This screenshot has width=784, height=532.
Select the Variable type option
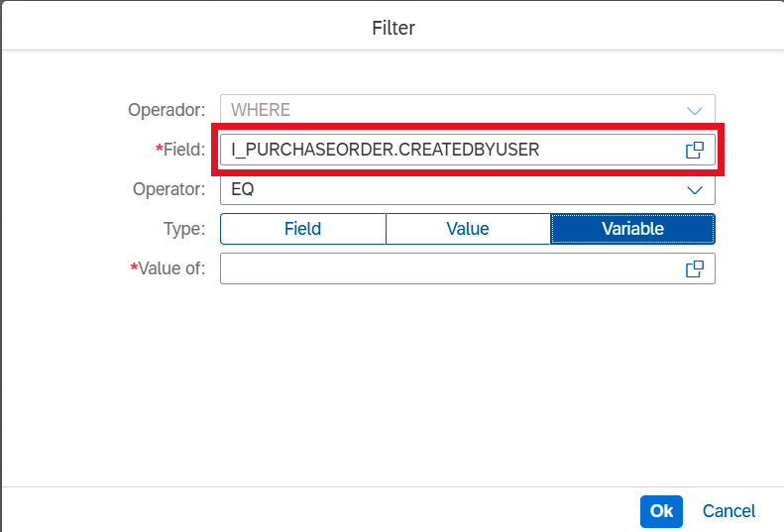632,229
